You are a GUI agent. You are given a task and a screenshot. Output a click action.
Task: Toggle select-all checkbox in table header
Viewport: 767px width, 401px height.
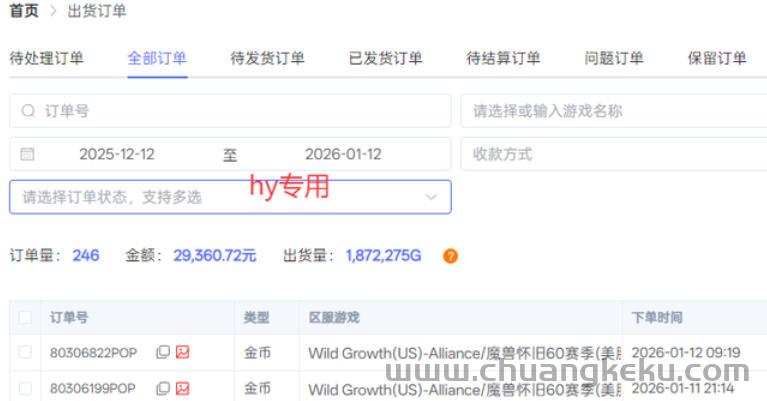[x=25, y=318]
